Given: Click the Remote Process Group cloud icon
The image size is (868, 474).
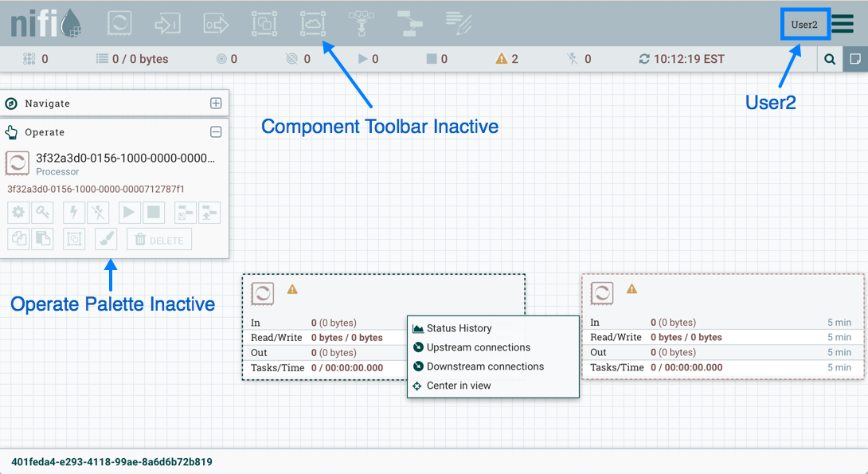Looking at the screenshot, I should click(313, 23).
